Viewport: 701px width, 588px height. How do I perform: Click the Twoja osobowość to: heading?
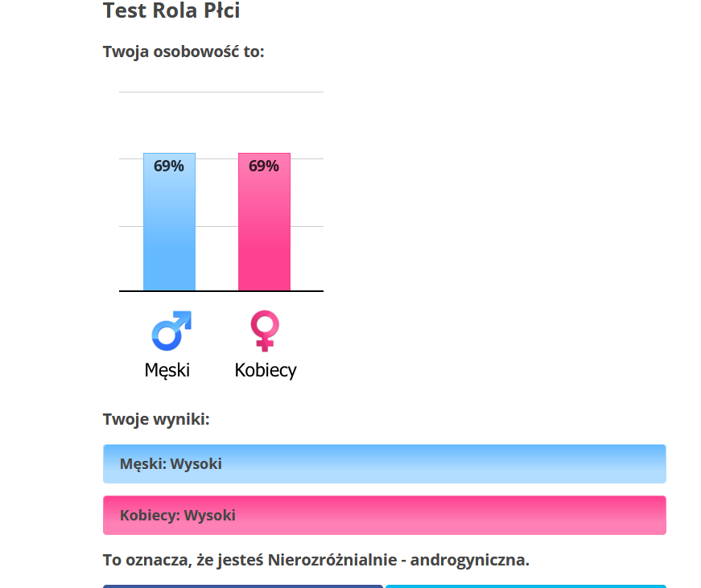[x=183, y=51]
